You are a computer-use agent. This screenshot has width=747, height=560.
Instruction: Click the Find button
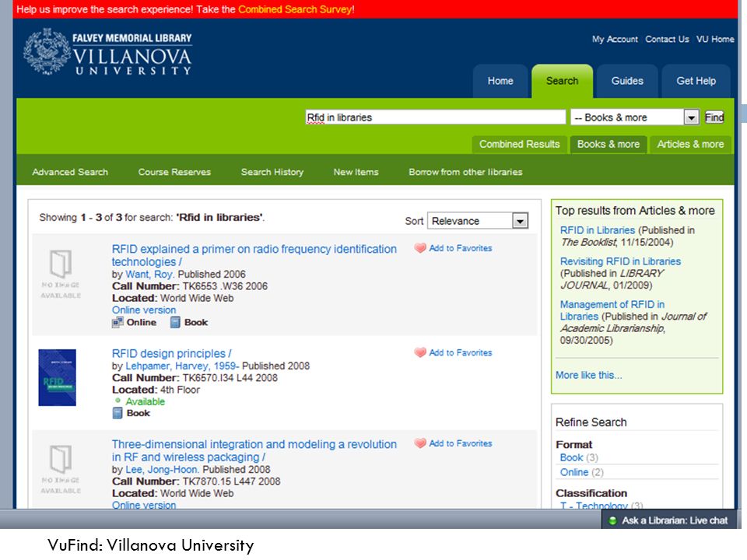(714, 117)
